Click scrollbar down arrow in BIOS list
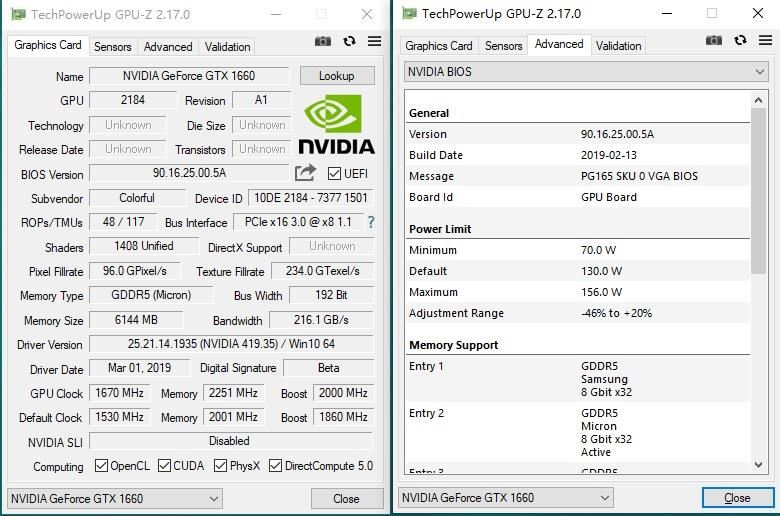 pyautogui.click(x=758, y=465)
